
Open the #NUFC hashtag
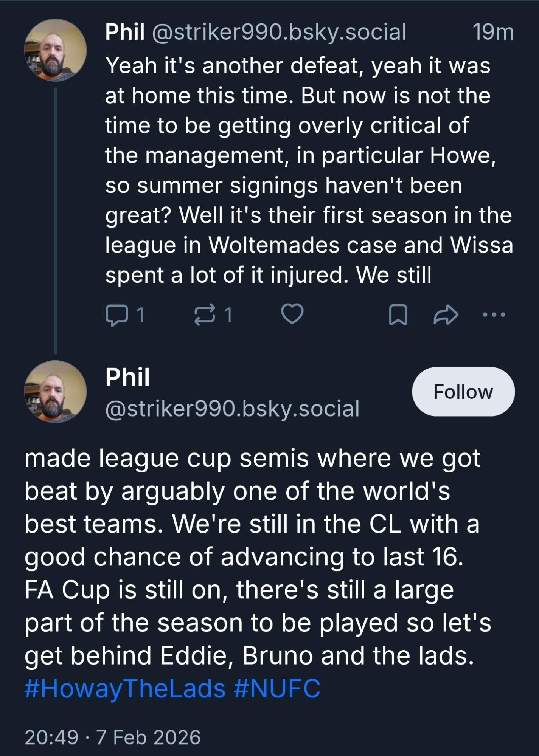coord(277,688)
